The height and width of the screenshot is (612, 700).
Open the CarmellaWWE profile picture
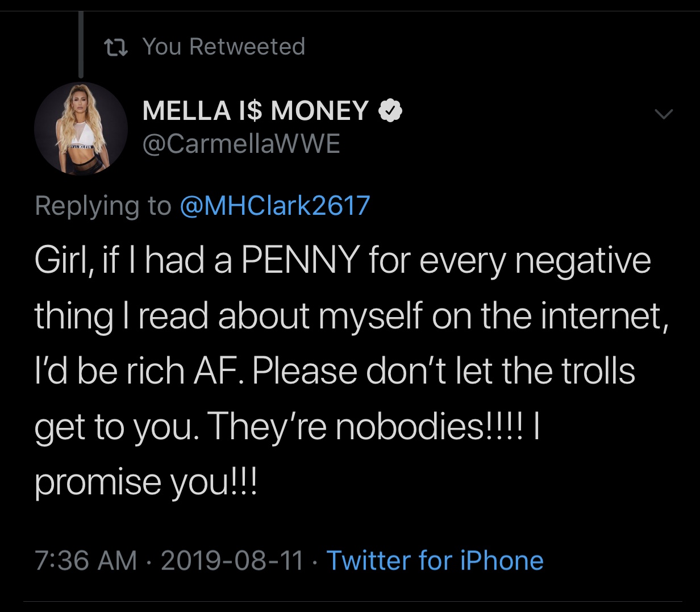pyautogui.click(x=81, y=128)
